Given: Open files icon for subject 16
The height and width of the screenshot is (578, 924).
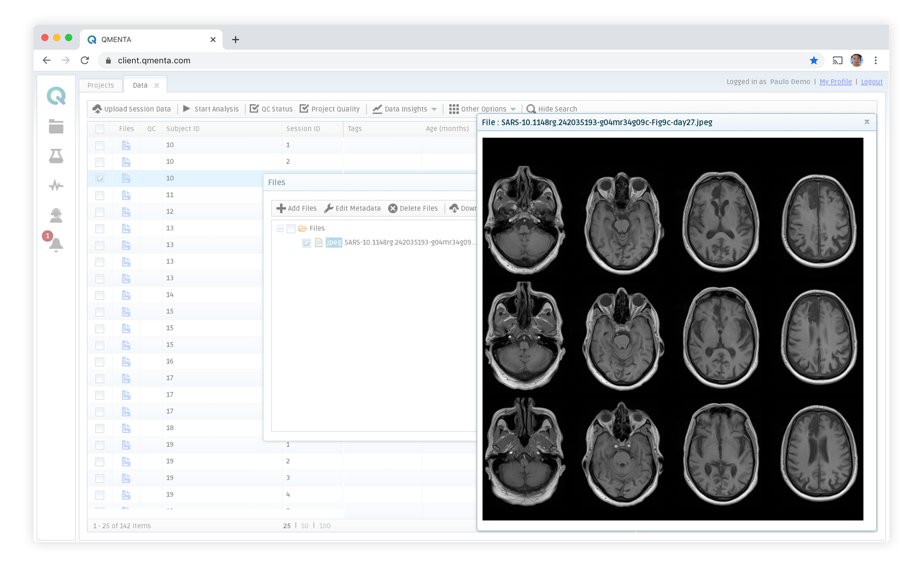Looking at the screenshot, I should coord(126,362).
